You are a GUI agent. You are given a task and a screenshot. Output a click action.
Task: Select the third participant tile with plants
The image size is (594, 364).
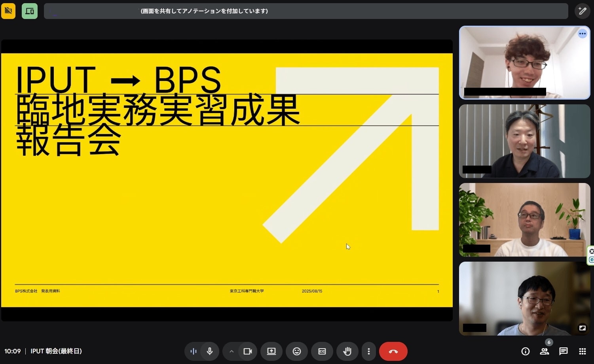point(524,220)
